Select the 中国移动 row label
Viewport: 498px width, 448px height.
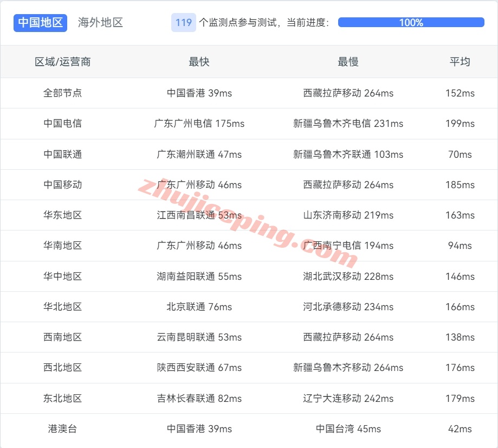[62, 185]
